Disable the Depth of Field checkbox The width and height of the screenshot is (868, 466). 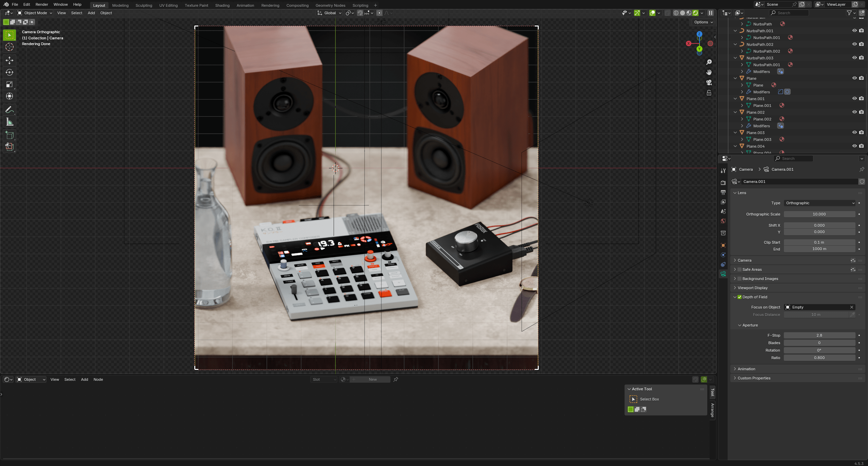pyautogui.click(x=739, y=297)
